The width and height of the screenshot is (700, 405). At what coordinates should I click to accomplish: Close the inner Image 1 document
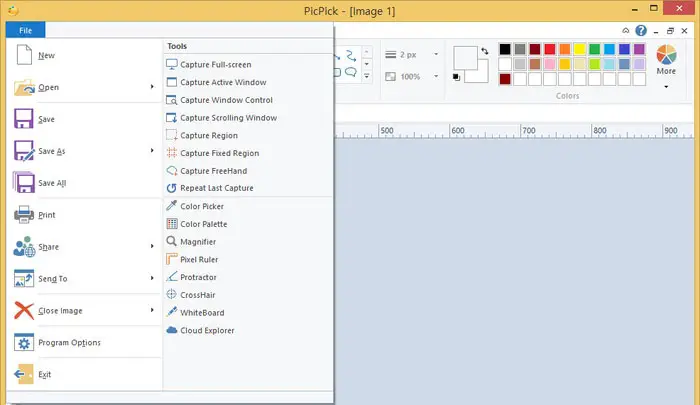(684, 31)
